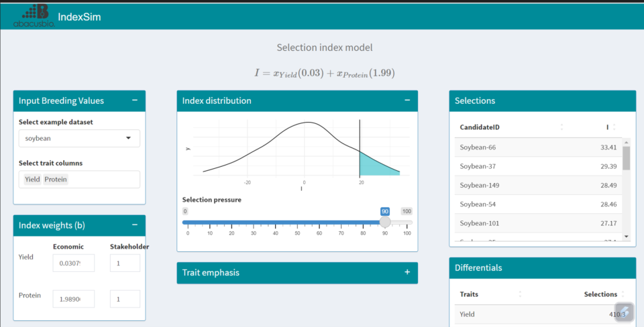
Task: Collapse the Input Breeding Values panel
Action: [x=134, y=101]
